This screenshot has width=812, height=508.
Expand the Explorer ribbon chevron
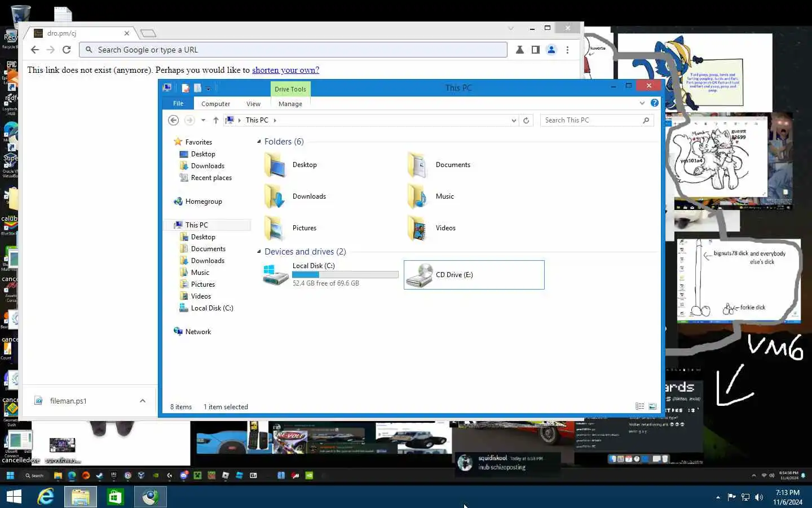[x=642, y=103]
